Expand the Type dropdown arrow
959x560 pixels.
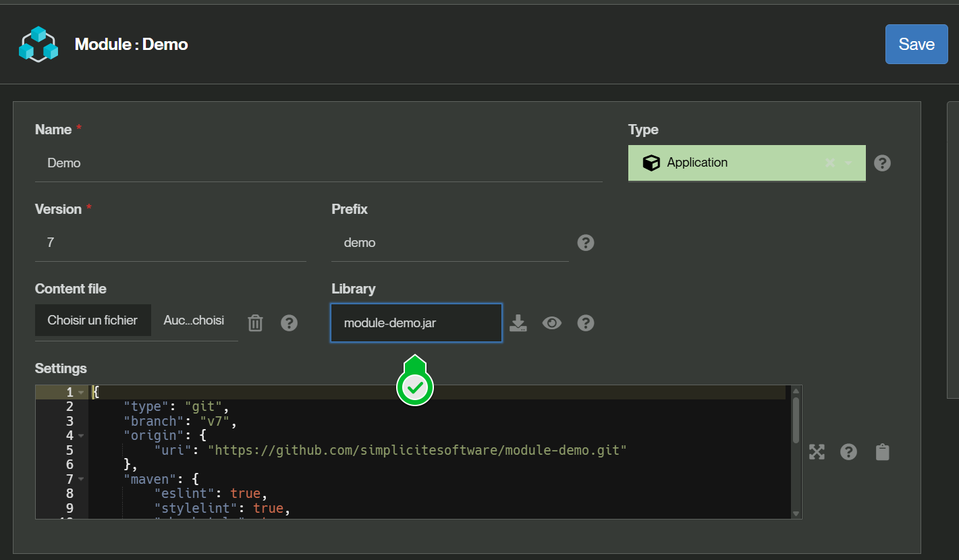848,163
